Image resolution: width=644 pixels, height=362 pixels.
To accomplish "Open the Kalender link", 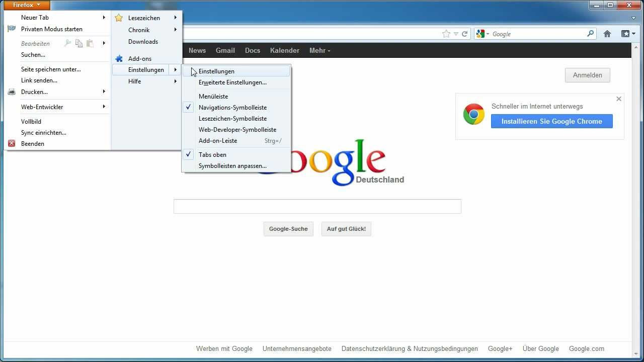I will tap(285, 50).
